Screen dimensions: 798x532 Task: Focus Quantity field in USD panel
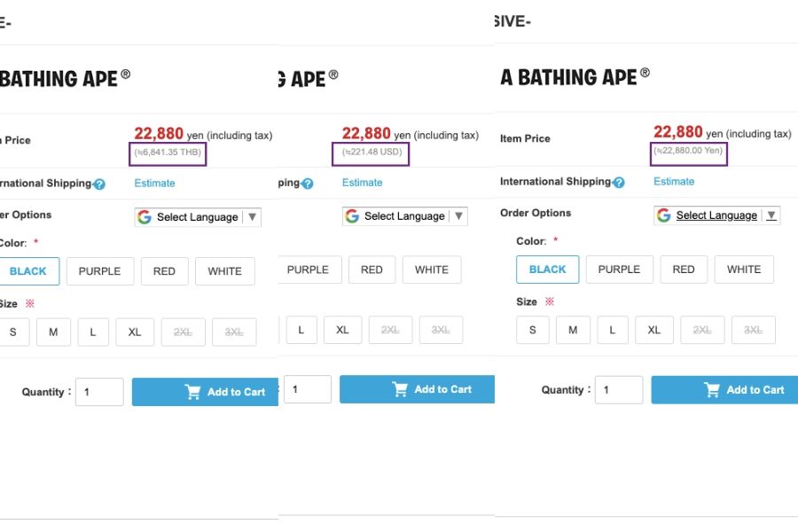[308, 389]
